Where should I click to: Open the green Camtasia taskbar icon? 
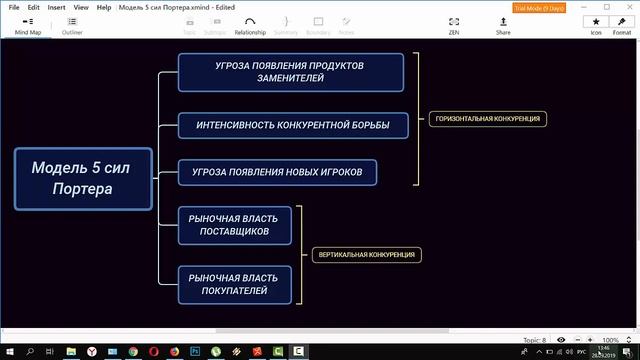pyautogui.click(x=278, y=351)
